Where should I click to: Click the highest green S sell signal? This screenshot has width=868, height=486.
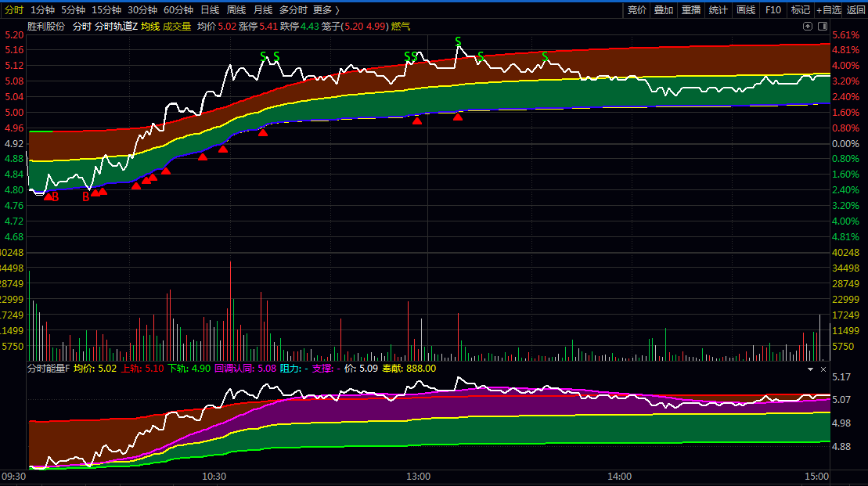(x=458, y=41)
